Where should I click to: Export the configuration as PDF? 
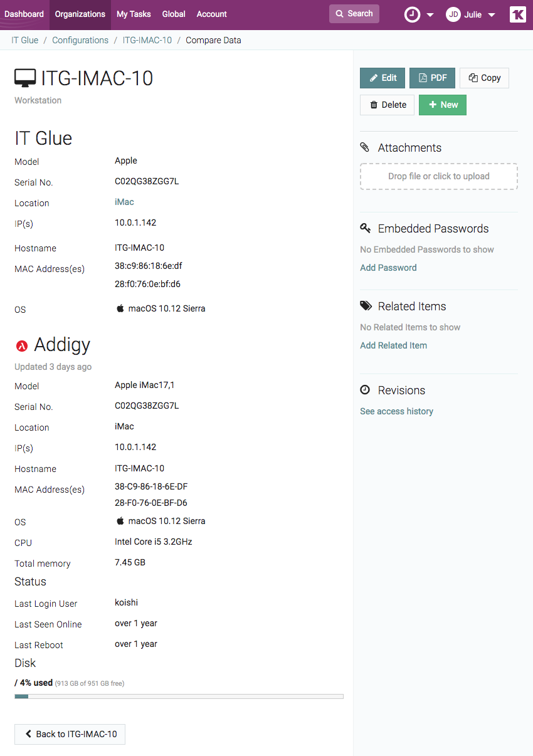[x=432, y=78]
